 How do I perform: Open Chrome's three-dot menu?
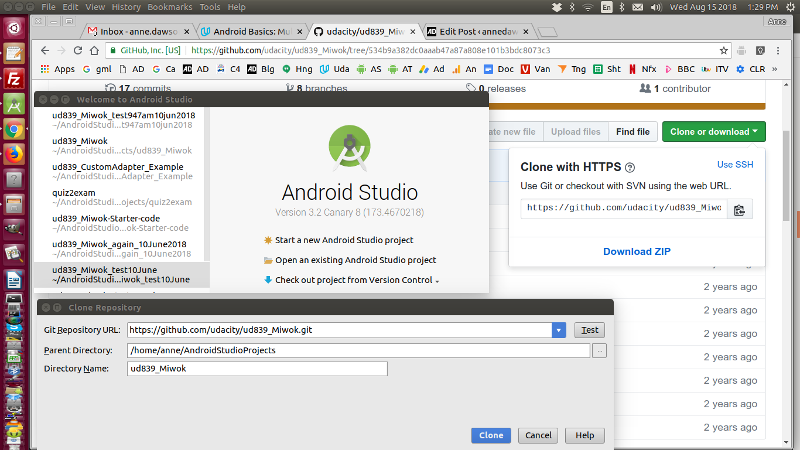coord(778,51)
